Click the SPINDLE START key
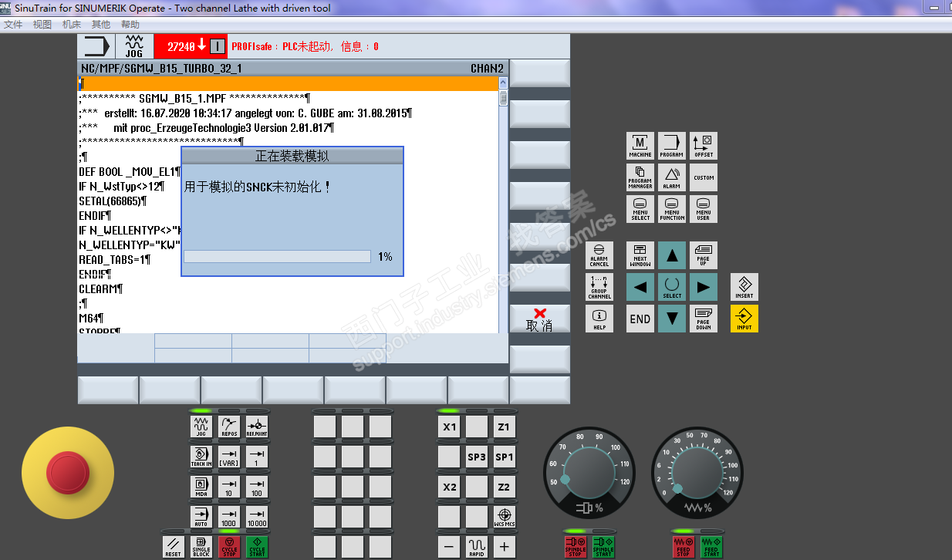 [x=603, y=547]
